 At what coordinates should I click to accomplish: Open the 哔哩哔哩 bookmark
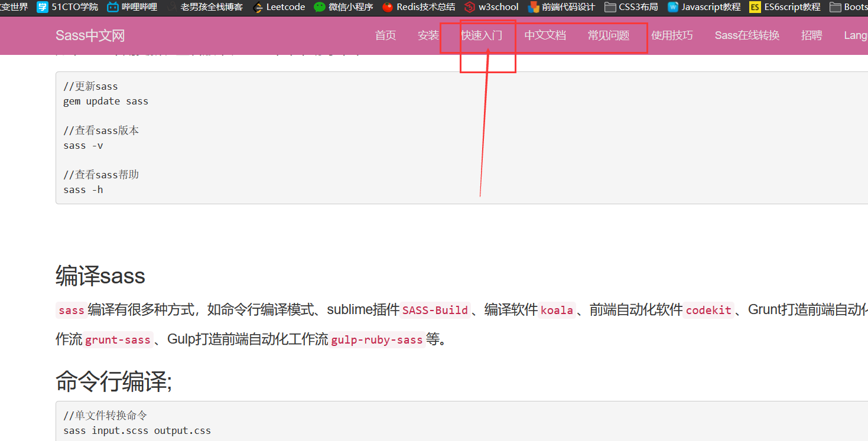pyautogui.click(x=132, y=7)
